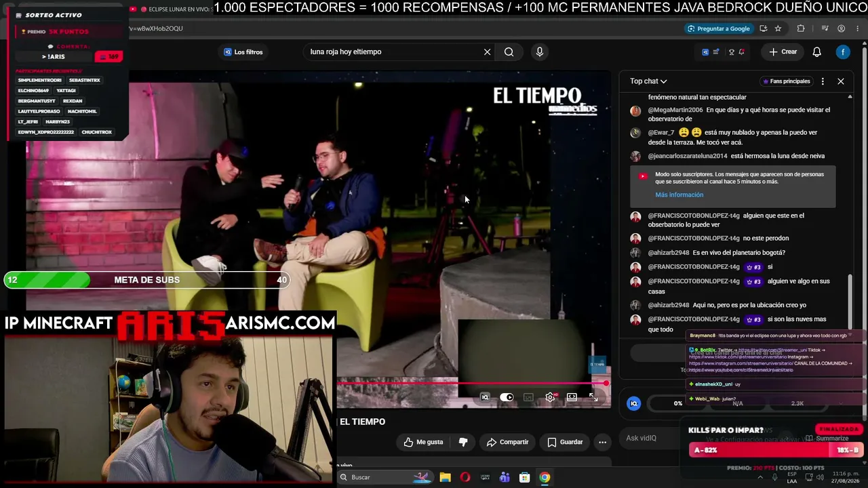Click the install app icon in address bar
868x488 pixels.
[764, 28]
